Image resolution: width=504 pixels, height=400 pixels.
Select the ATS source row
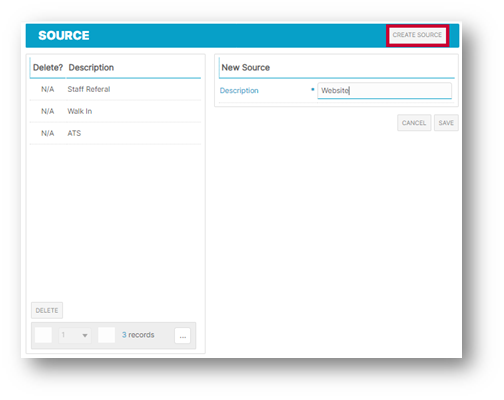[115, 133]
